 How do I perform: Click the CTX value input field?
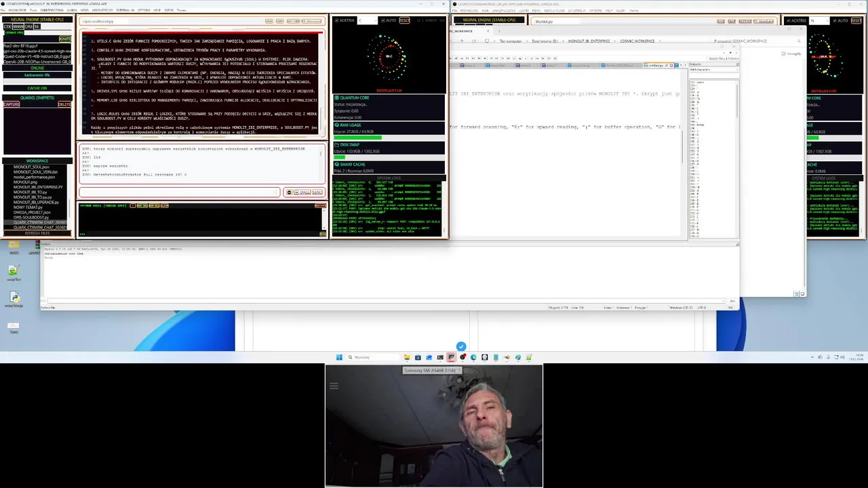(x=18, y=26)
